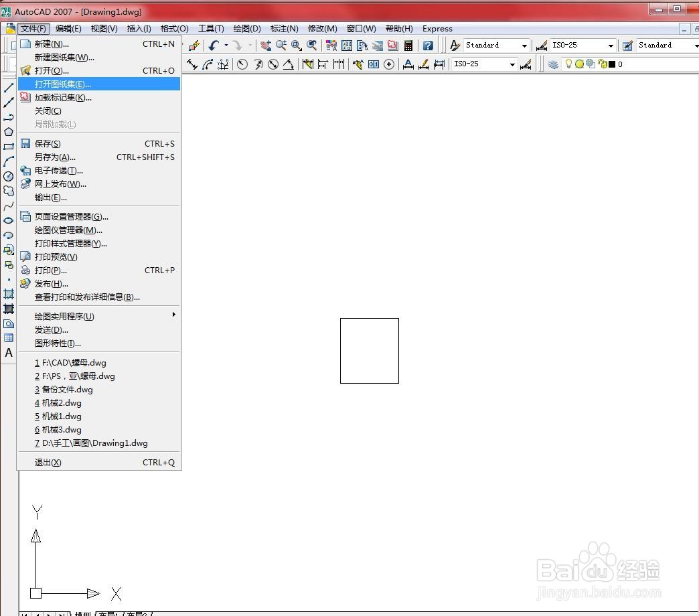699x616 pixels.
Task: Click the Help question mark icon
Action: click(x=428, y=46)
